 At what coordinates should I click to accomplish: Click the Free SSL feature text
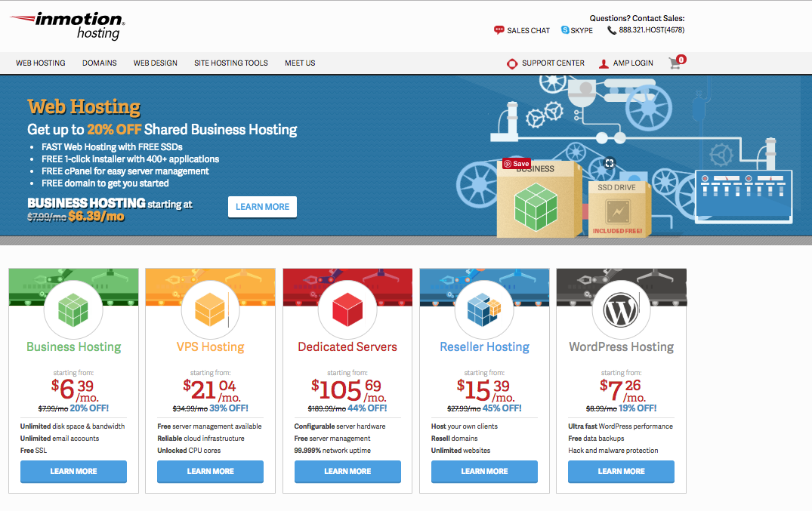[34, 451]
